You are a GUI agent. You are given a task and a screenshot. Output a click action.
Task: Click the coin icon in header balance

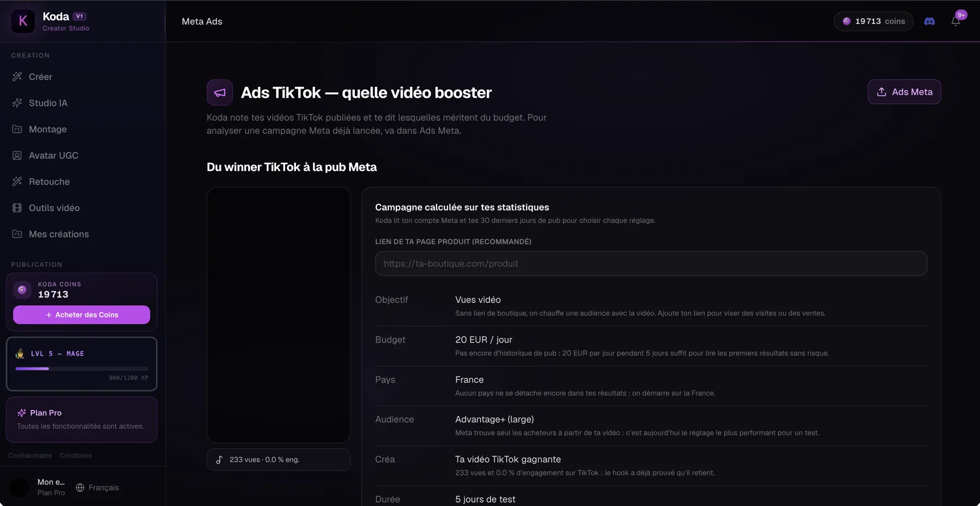[847, 21]
